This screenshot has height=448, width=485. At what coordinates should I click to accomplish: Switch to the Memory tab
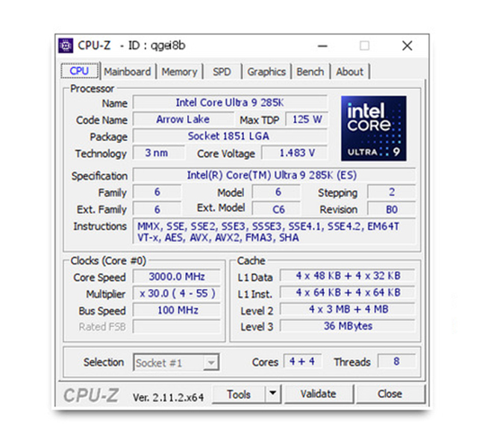pyautogui.click(x=179, y=72)
